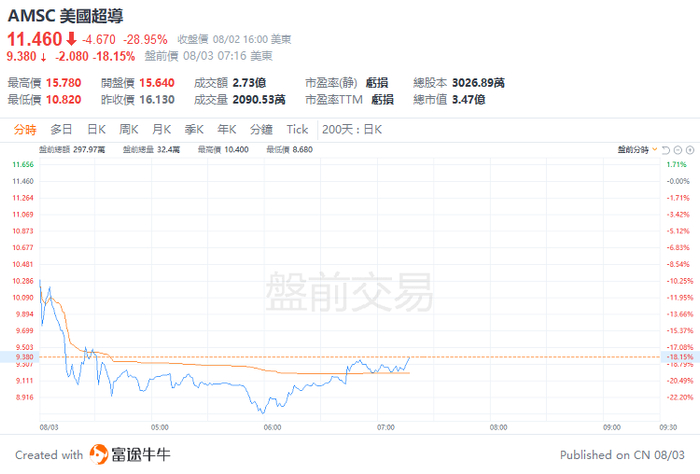This screenshot has height=474, width=700.
Task: Expand the 分鐘 minute interval option
Action: [x=260, y=129]
